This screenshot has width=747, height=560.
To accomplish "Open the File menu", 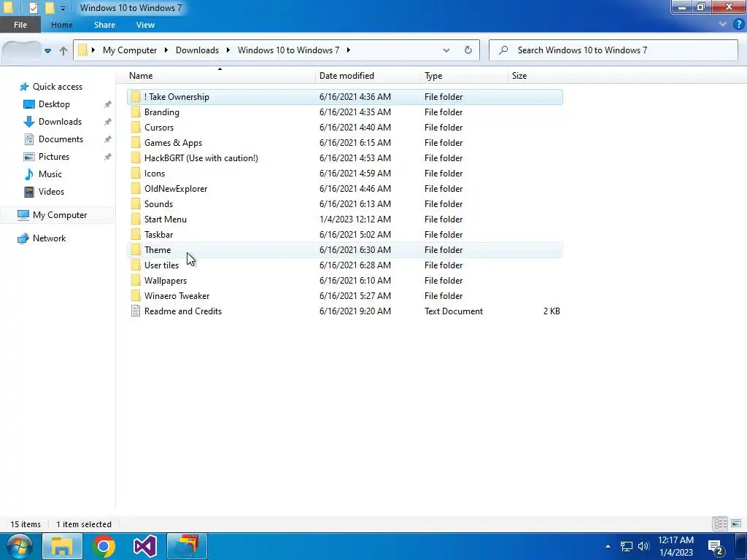I will (x=20, y=25).
